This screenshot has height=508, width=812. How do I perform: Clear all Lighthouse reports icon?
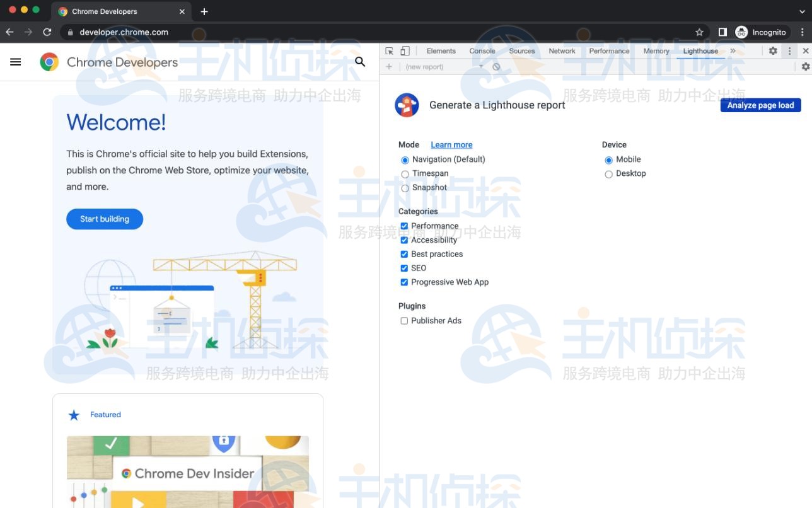(x=496, y=67)
